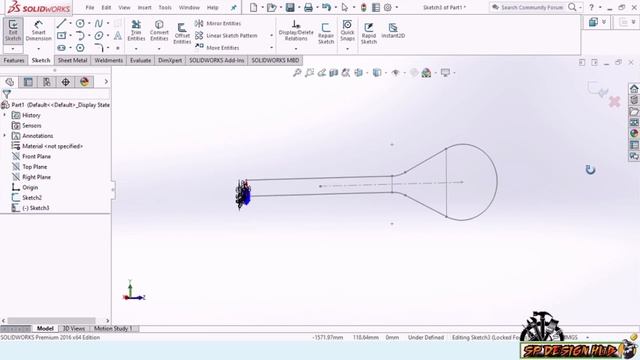Click the Trim Entities tool

[136, 31]
